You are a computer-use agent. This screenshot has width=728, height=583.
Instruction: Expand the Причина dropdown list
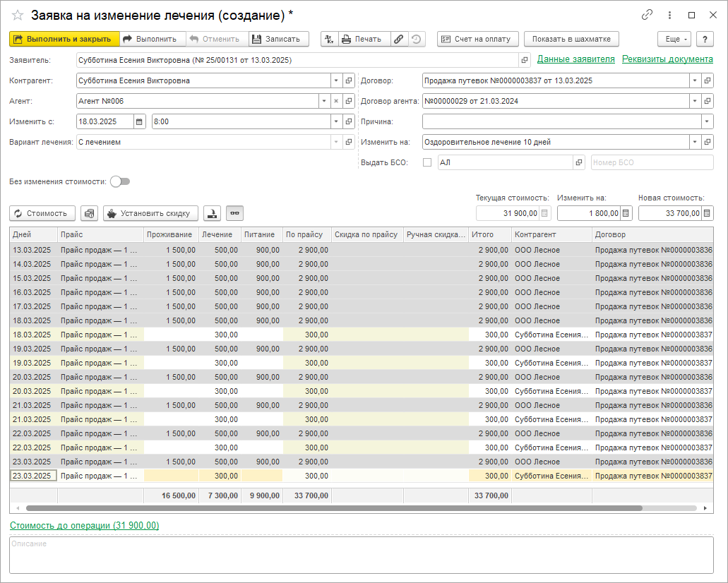pos(707,121)
